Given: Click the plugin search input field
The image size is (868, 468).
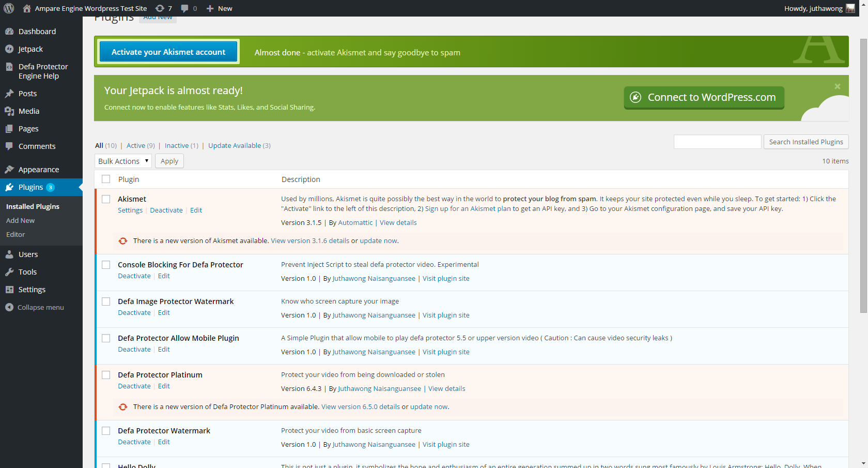Looking at the screenshot, I should [x=717, y=141].
